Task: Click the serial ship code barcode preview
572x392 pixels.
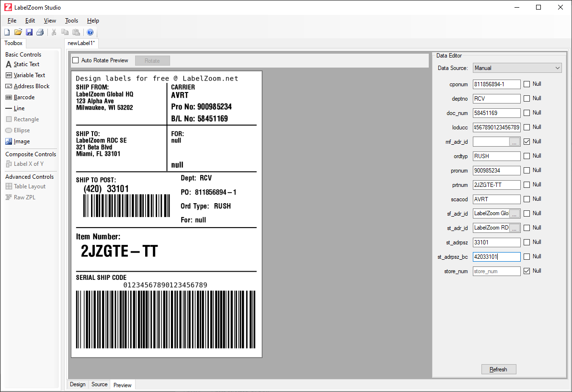Action: coord(166,319)
